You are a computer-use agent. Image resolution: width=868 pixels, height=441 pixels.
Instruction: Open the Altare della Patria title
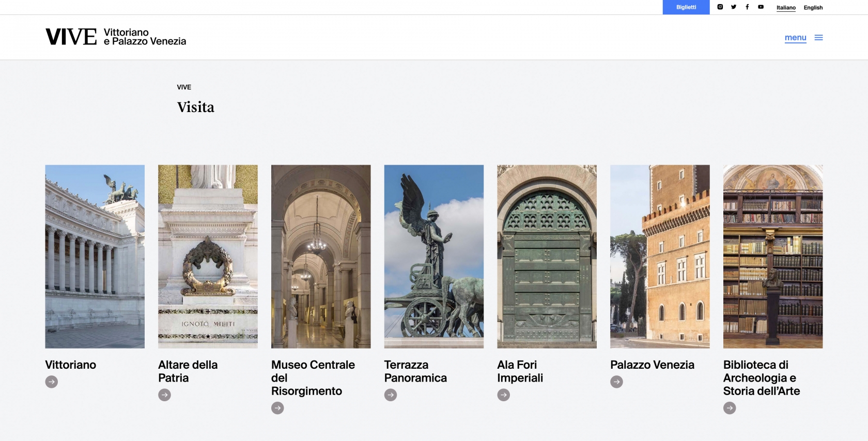188,371
